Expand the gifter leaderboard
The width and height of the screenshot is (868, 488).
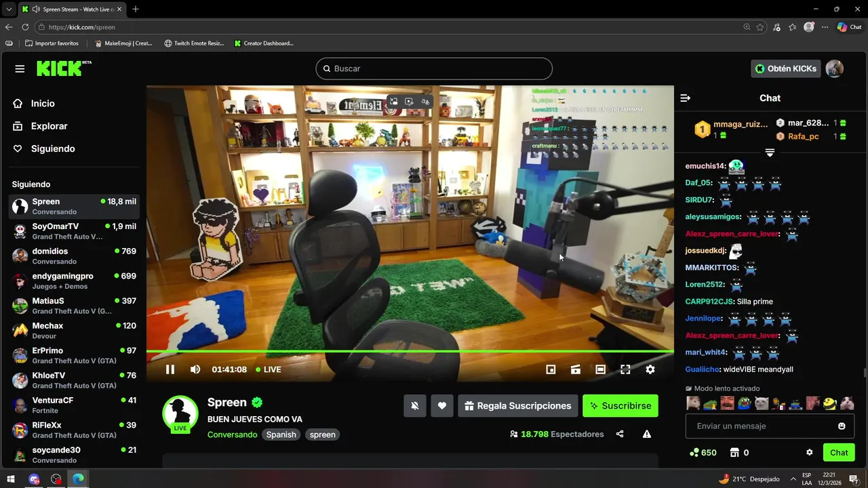(x=770, y=153)
